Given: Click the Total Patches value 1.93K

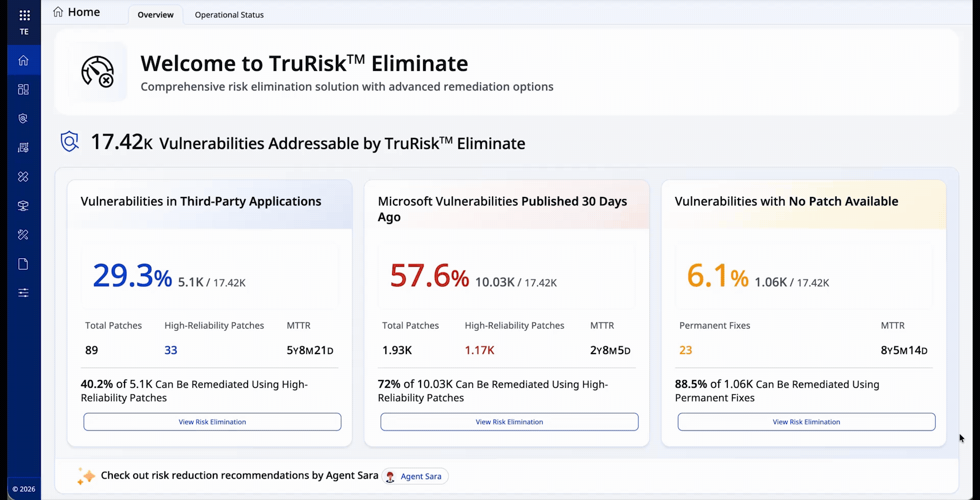Looking at the screenshot, I should point(397,350).
